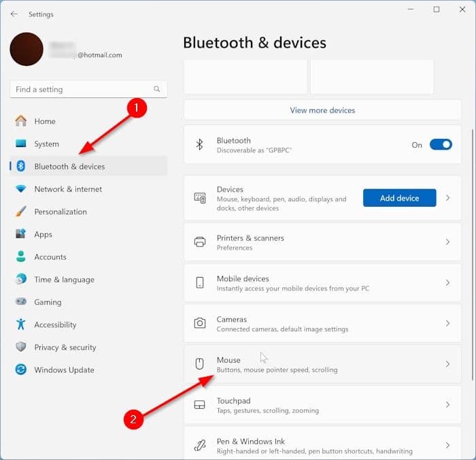
Task: Expand the Devices row chevron
Action: [447, 198]
